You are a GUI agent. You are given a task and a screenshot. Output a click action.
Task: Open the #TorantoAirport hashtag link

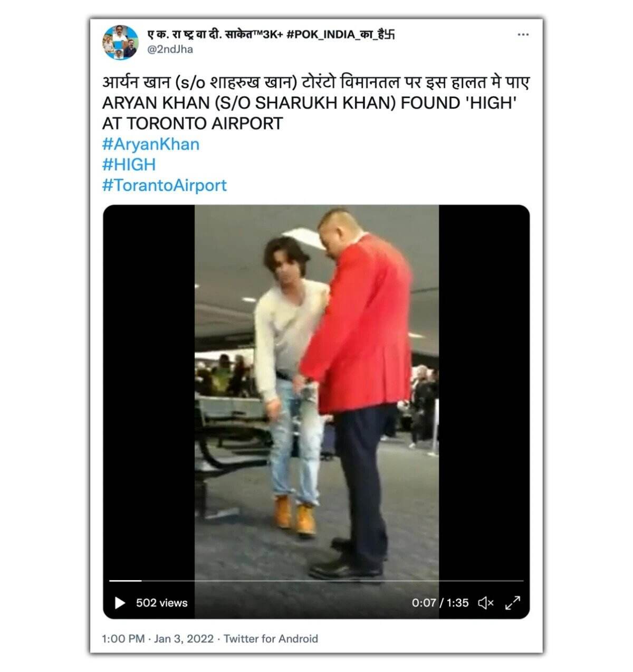point(164,185)
